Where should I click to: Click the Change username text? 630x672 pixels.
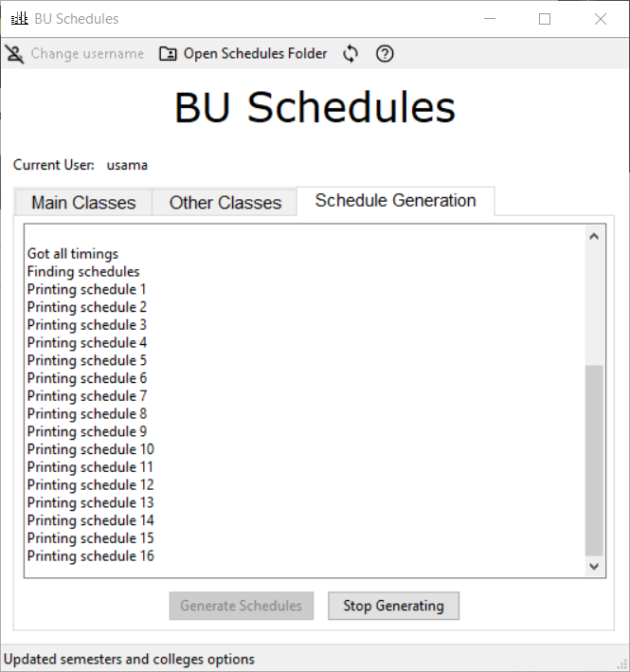(87, 54)
